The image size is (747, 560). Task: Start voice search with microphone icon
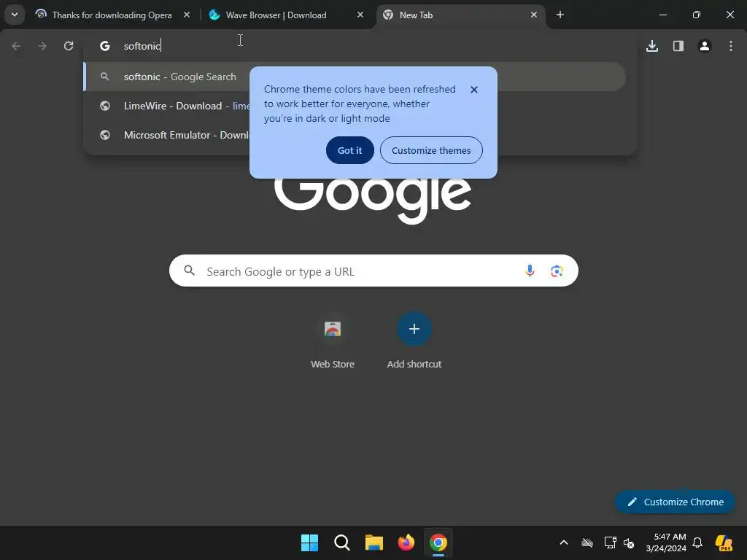(530, 271)
